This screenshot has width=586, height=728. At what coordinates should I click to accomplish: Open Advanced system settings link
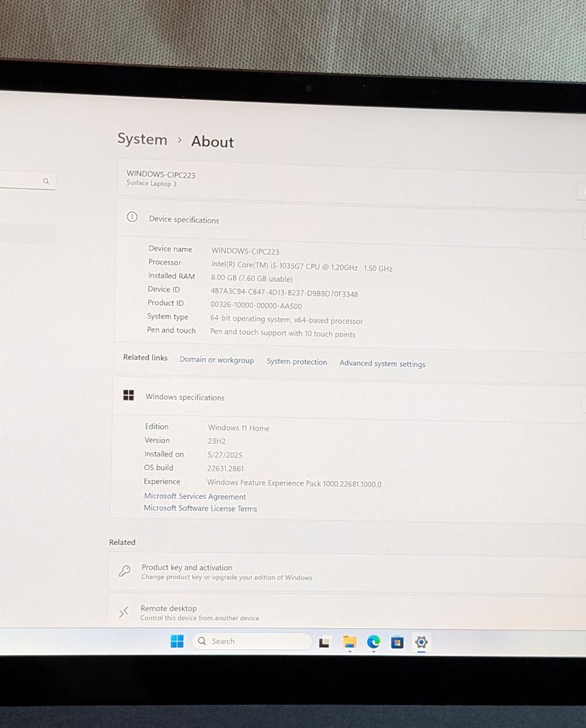point(382,363)
